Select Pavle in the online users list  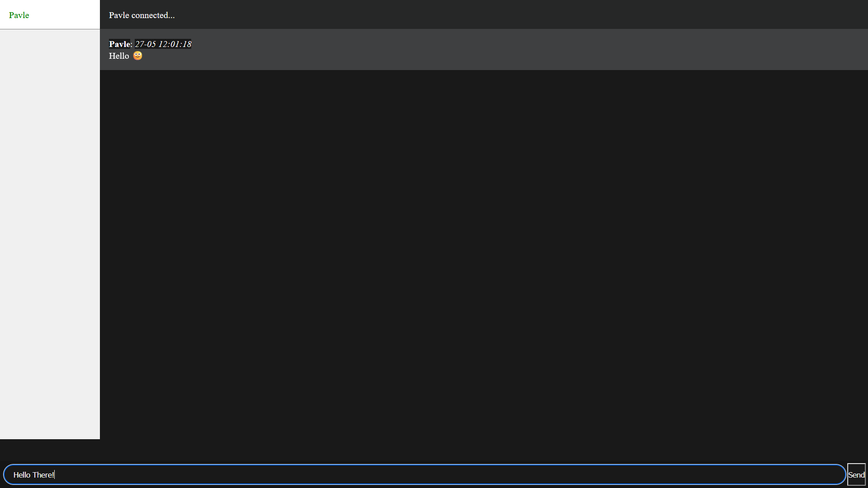(19, 15)
